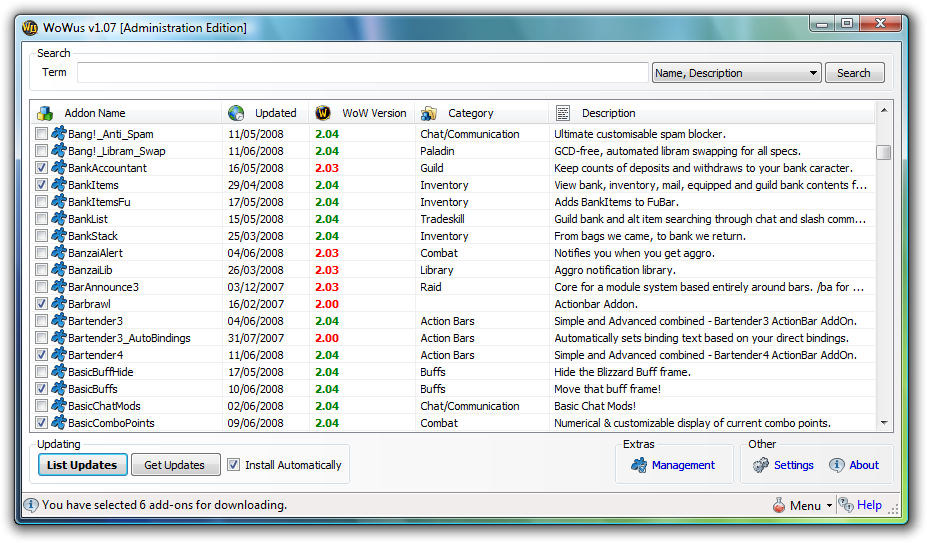Sort by Category column header
Image resolution: width=927 pixels, height=543 pixels.
click(x=482, y=113)
